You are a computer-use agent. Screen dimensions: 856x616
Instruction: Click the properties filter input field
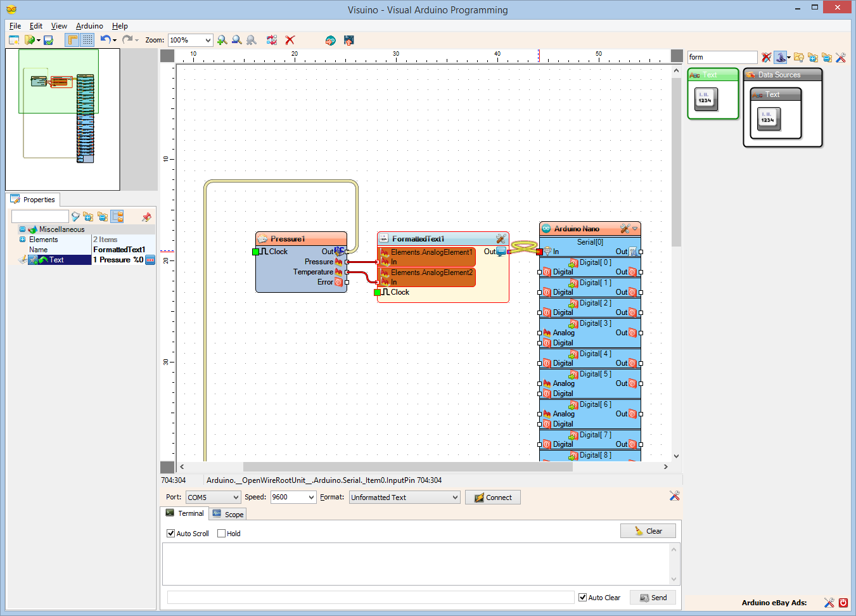click(x=40, y=217)
